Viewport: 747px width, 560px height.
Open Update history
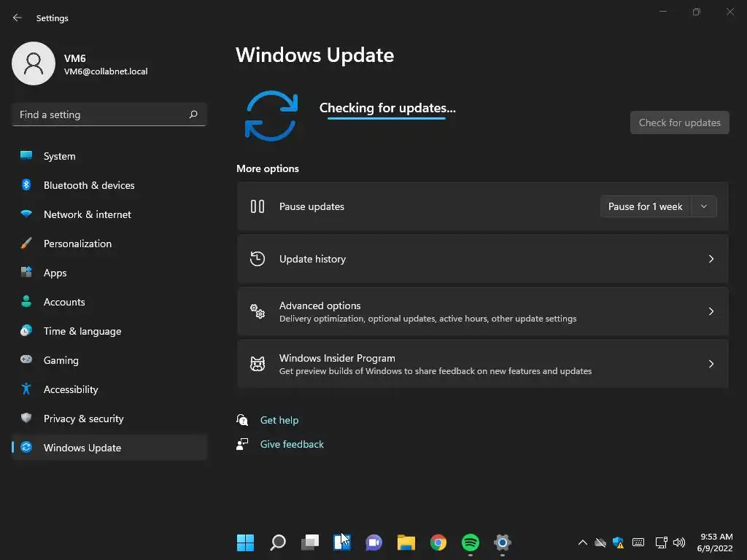483,259
